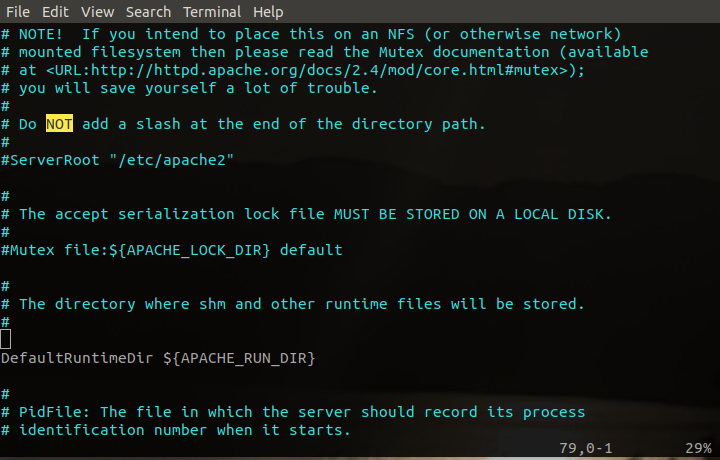720x460 pixels.
Task: Click the "MUST BE STORED ON A LOCAL DISK" text
Action: (472, 214)
